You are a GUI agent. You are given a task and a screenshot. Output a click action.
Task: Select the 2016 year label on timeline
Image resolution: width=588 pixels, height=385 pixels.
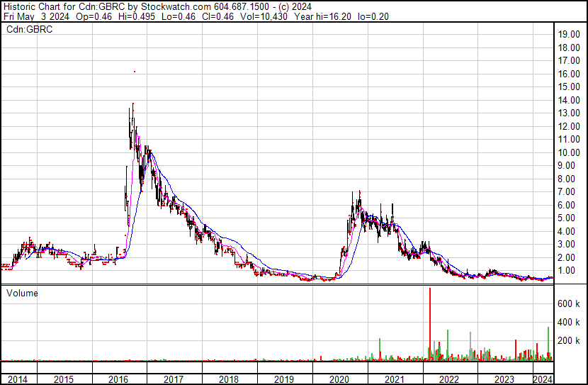[x=119, y=379]
